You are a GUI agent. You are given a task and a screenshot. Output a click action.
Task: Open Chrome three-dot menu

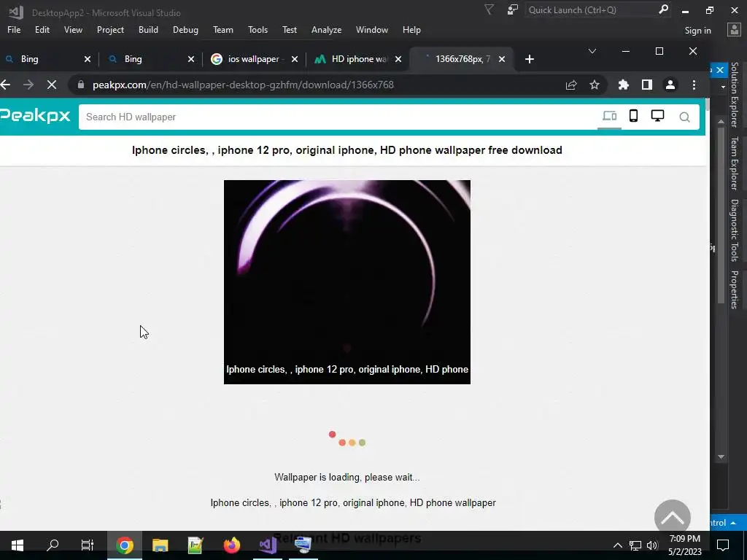point(694,85)
